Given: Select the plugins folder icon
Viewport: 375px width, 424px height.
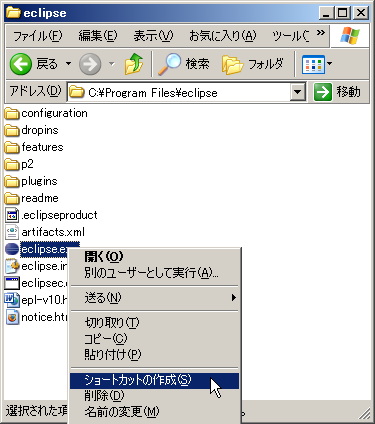Looking at the screenshot, I should [x=12, y=181].
